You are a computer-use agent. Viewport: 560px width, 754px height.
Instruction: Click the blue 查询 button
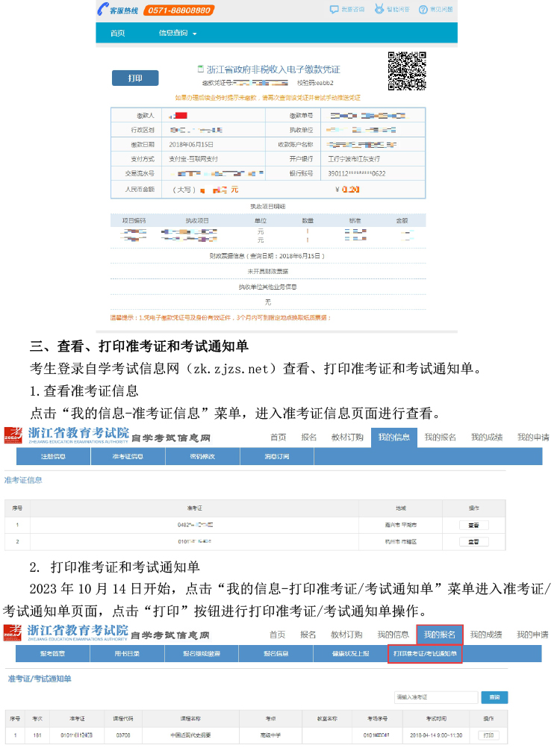point(494,697)
